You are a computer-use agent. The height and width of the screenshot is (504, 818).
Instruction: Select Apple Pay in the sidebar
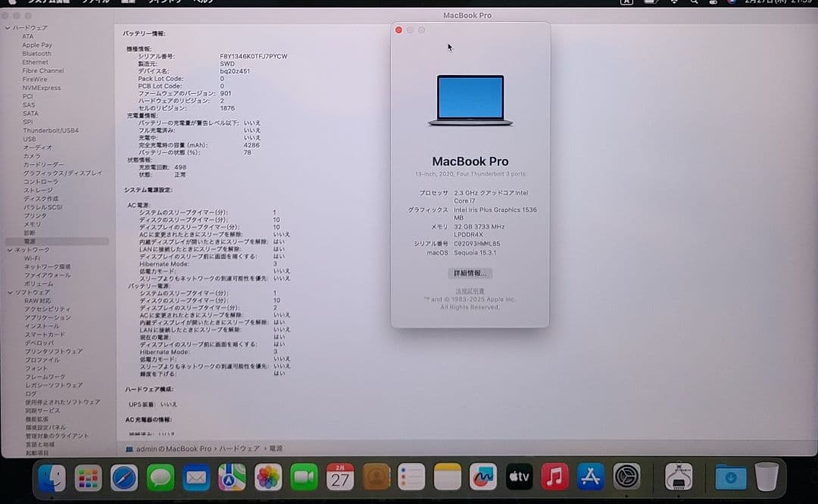point(37,45)
